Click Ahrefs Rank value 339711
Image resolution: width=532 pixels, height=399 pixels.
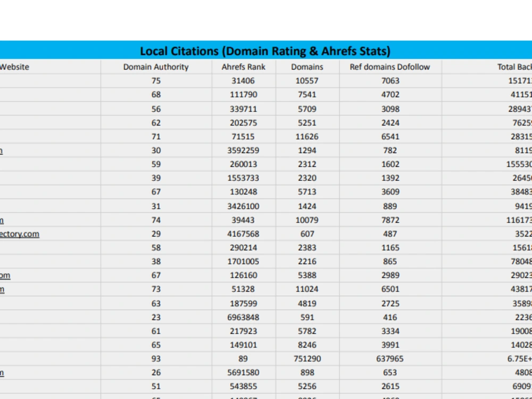(243, 109)
